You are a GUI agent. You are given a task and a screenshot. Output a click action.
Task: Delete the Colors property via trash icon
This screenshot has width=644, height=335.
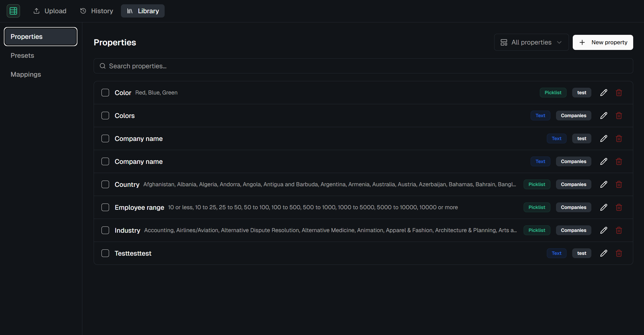click(x=619, y=116)
